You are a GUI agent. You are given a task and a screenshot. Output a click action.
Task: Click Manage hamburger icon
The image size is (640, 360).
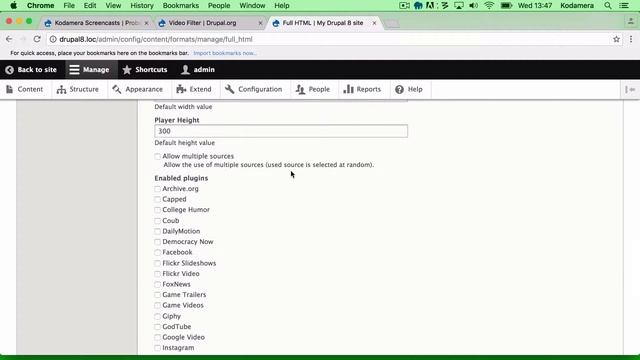[74, 70]
